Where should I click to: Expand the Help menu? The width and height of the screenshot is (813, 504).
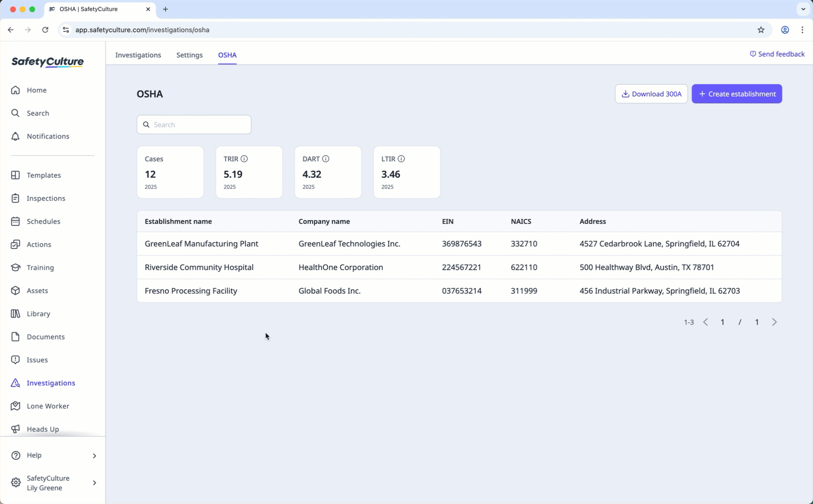click(53, 455)
